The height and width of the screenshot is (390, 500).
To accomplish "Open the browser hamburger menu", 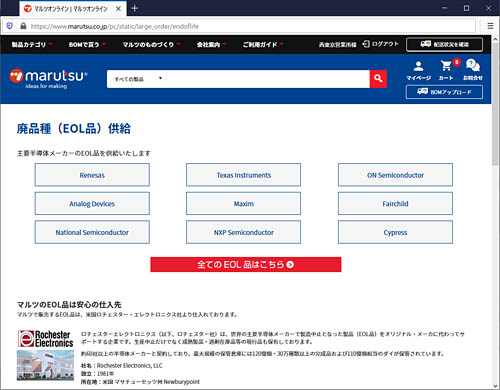I will [x=490, y=26].
